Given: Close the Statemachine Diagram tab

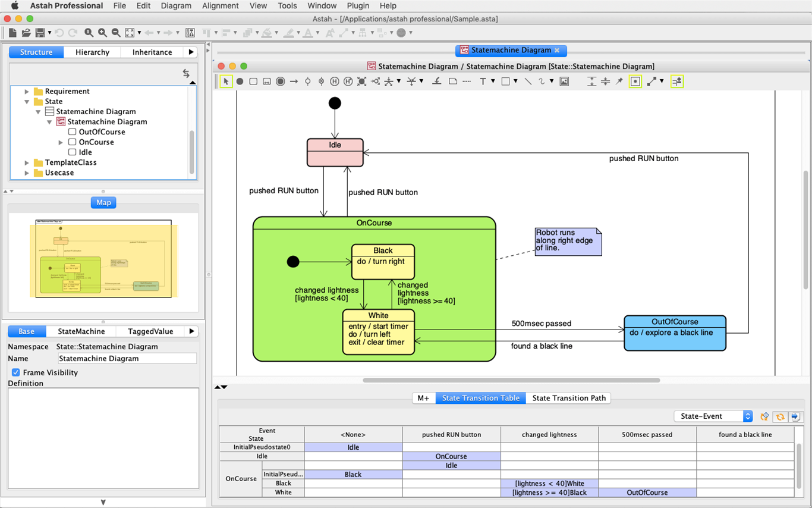Looking at the screenshot, I should click(557, 51).
